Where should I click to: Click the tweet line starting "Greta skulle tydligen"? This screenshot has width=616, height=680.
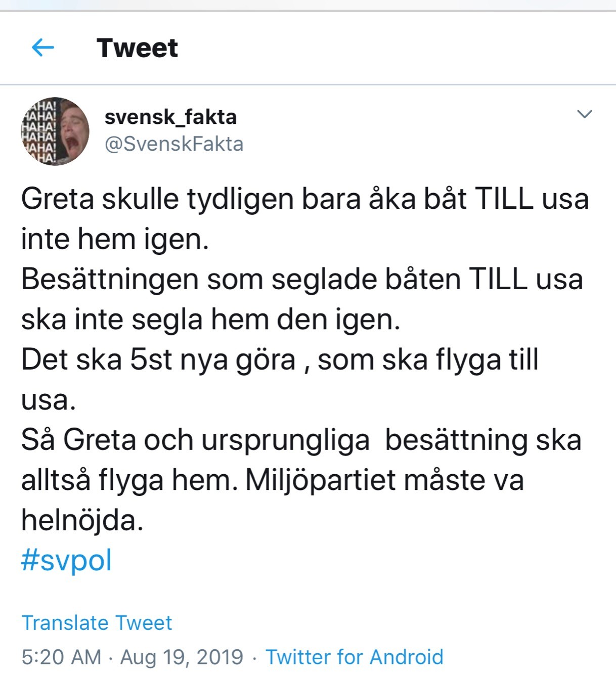point(304,199)
